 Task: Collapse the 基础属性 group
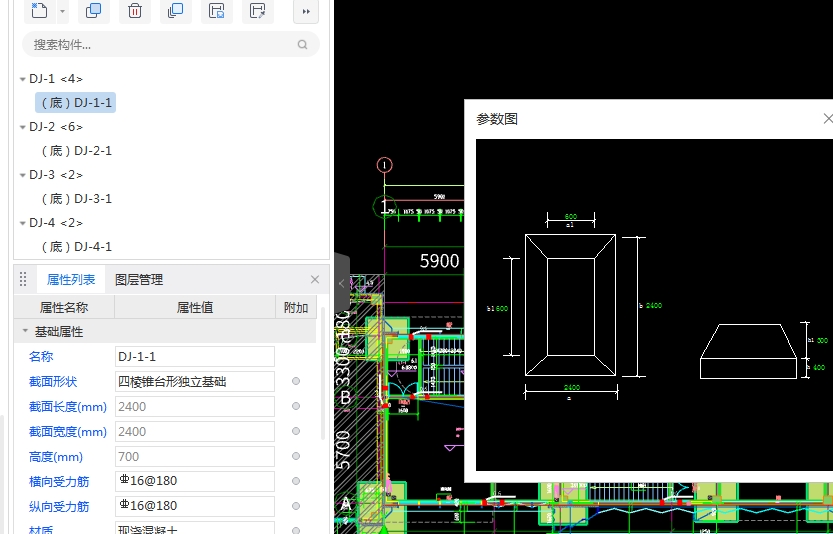[24, 331]
